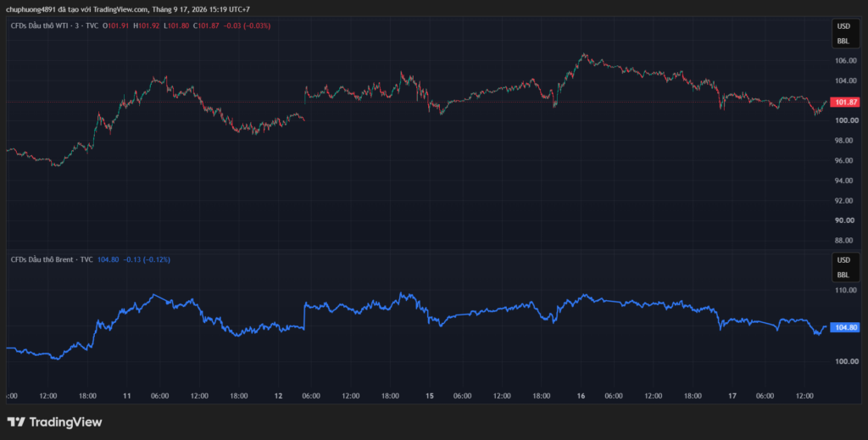Click the 110.00 Brent axis label
Image resolution: width=868 pixels, height=440 pixels.
click(x=846, y=290)
